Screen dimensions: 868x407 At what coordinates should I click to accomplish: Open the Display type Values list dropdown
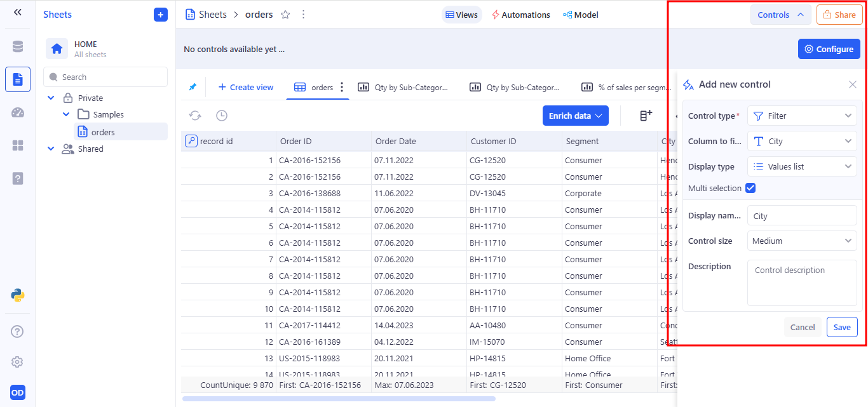(802, 166)
